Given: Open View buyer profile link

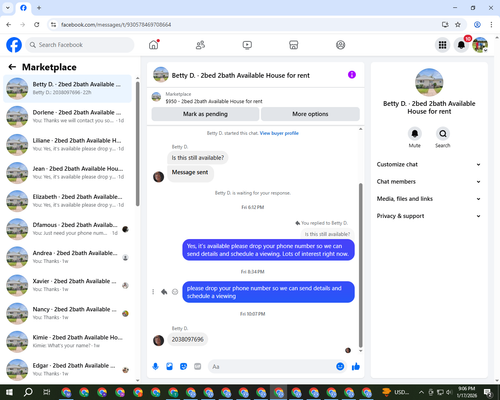Looking at the screenshot, I should coord(279,133).
